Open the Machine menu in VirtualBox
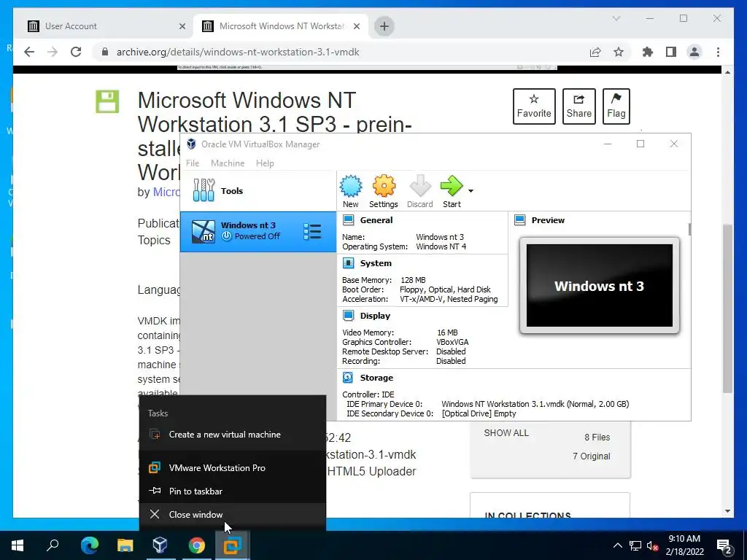747x560 pixels. 228,163
